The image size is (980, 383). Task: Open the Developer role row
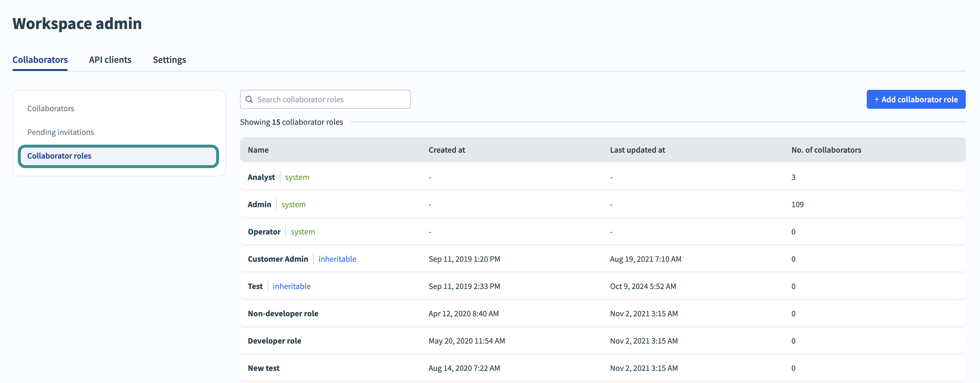(603, 341)
